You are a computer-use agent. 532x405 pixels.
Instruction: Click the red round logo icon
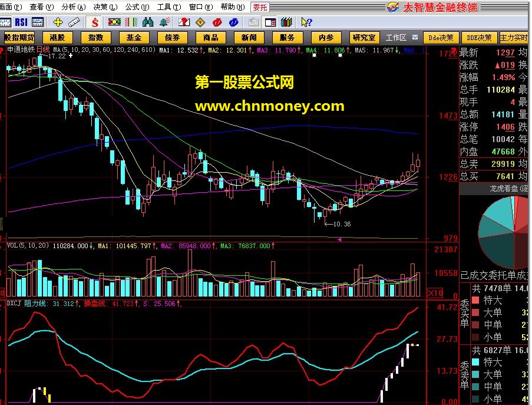click(x=217, y=22)
